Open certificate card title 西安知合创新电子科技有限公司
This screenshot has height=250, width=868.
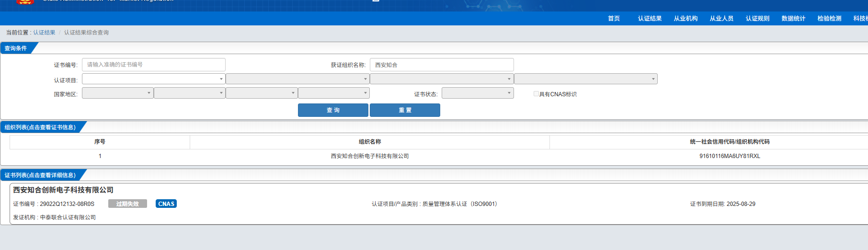pyautogui.click(x=63, y=190)
